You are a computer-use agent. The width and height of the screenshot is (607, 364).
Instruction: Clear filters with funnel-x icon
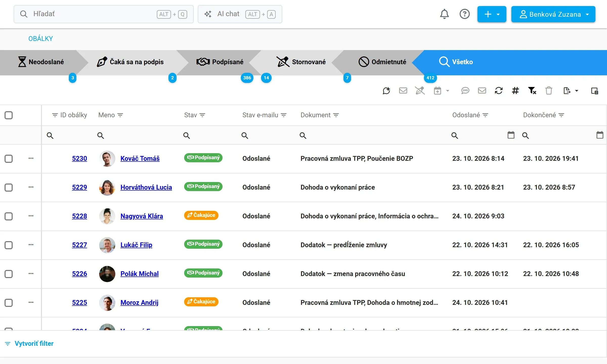[532, 90]
